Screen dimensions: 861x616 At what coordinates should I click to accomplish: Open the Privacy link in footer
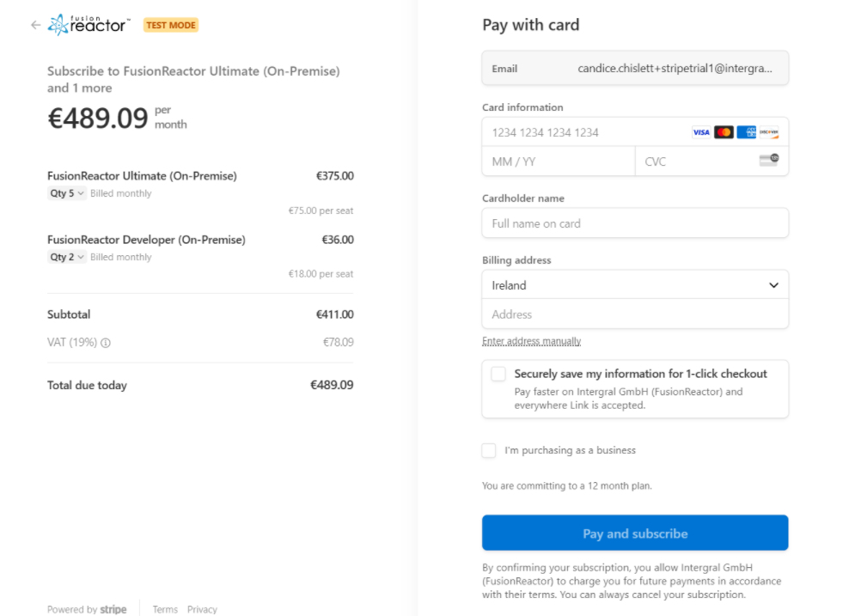[202, 609]
